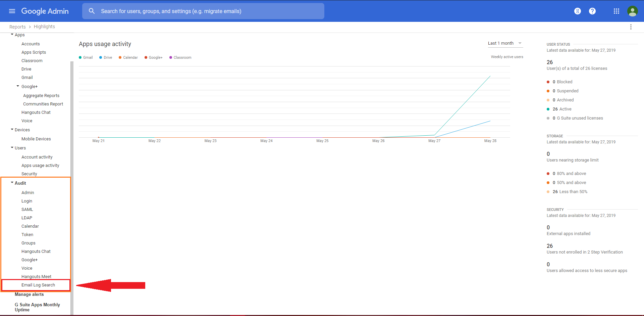Open Email Log Search
Screen dimensions: 644x316
point(38,285)
